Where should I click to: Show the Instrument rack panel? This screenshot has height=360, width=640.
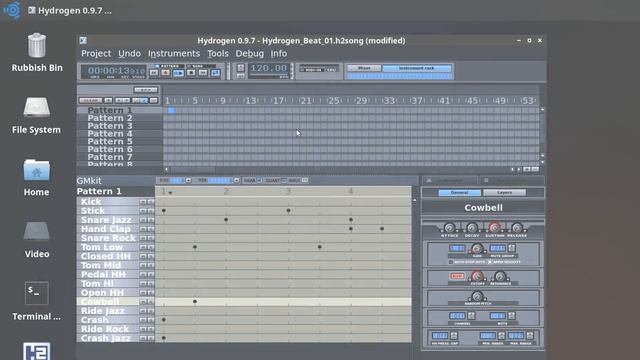tap(417, 68)
